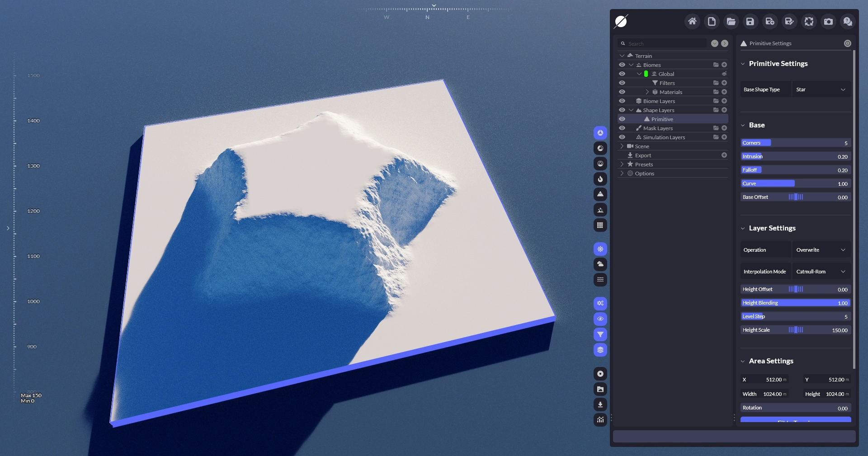Open the Base Shape Type dropdown

point(821,89)
